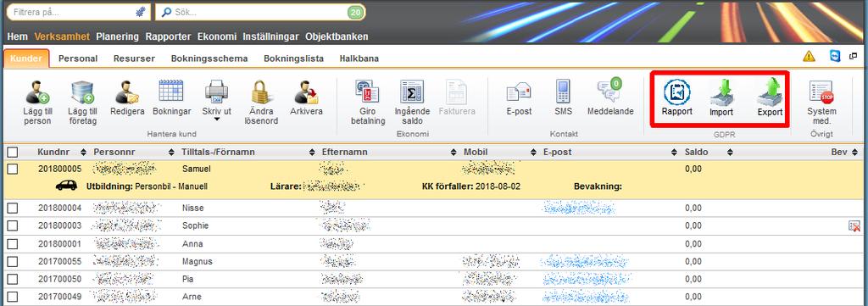Sort by Tilltals-/Förnamn column arrows

pos(312,153)
